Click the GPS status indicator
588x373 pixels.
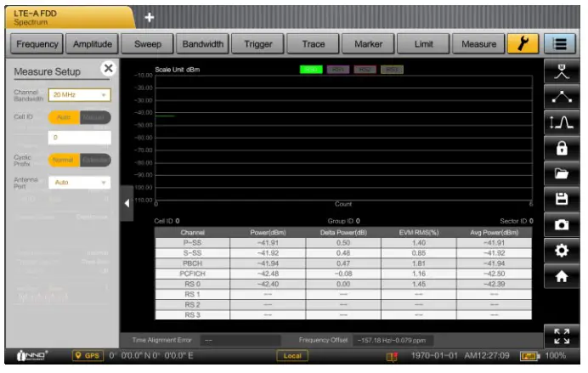pyautogui.click(x=88, y=355)
